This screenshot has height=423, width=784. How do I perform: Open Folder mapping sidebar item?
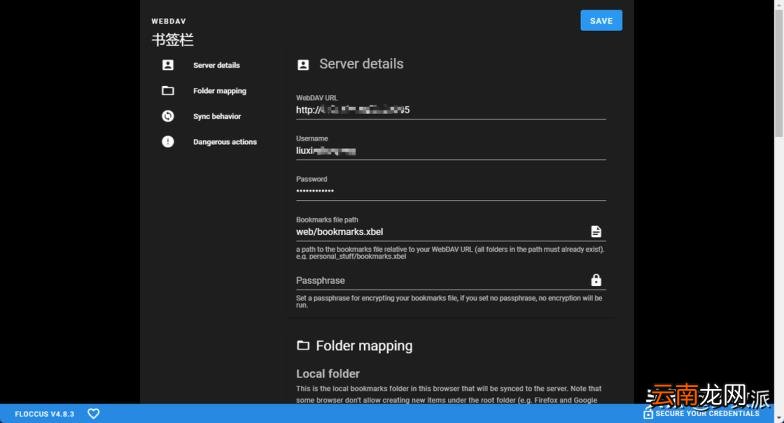click(x=220, y=90)
